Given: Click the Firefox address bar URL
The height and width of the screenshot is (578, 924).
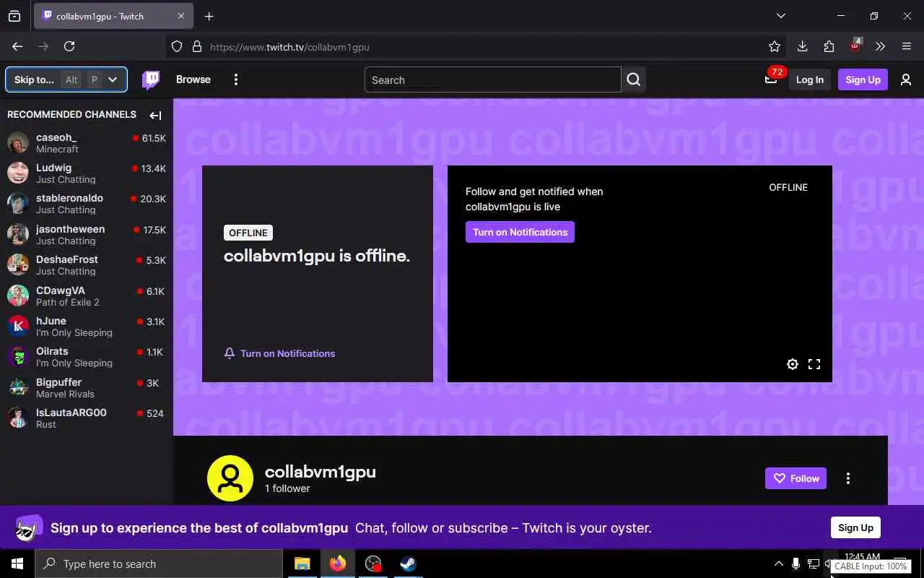Looking at the screenshot, I should point(289,47).
